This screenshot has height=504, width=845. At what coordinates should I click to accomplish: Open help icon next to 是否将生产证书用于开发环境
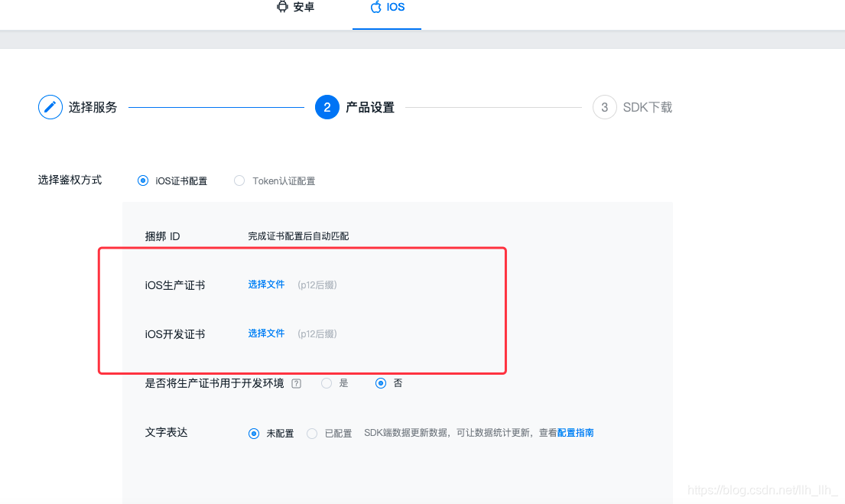click(297, 383)
